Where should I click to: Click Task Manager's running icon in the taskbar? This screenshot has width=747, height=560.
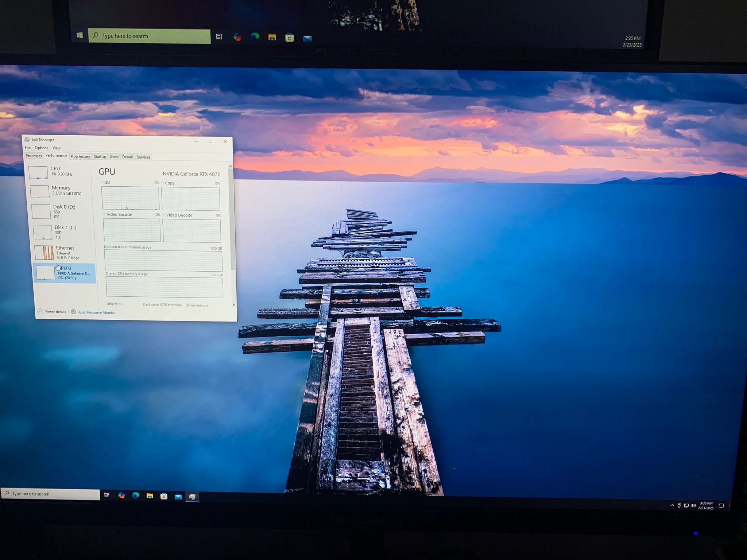192,497
